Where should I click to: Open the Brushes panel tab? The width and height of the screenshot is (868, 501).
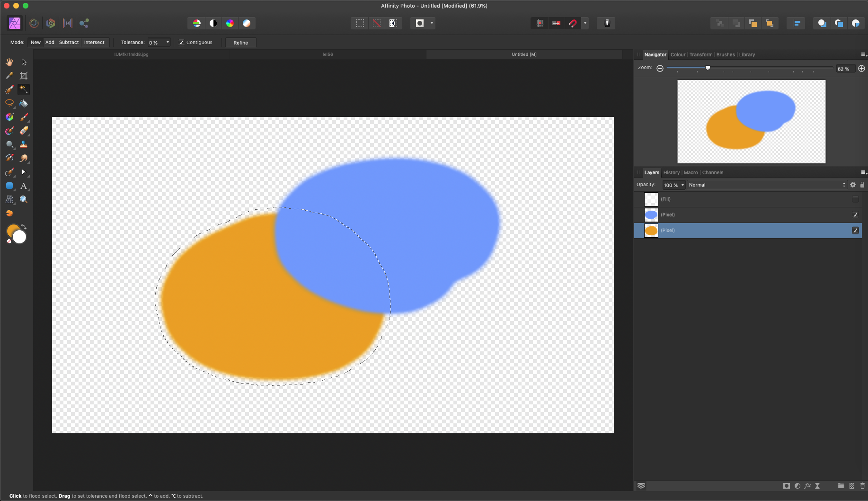point(725,55)
